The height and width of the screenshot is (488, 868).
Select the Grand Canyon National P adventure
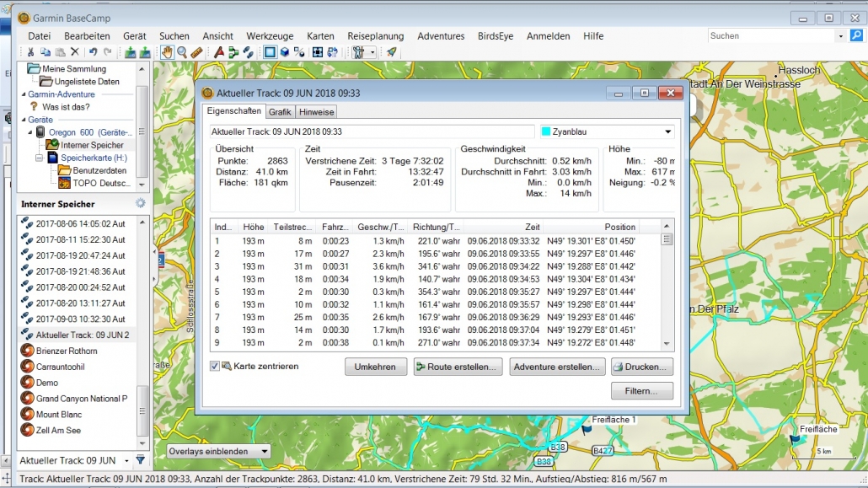coord(82,399)
